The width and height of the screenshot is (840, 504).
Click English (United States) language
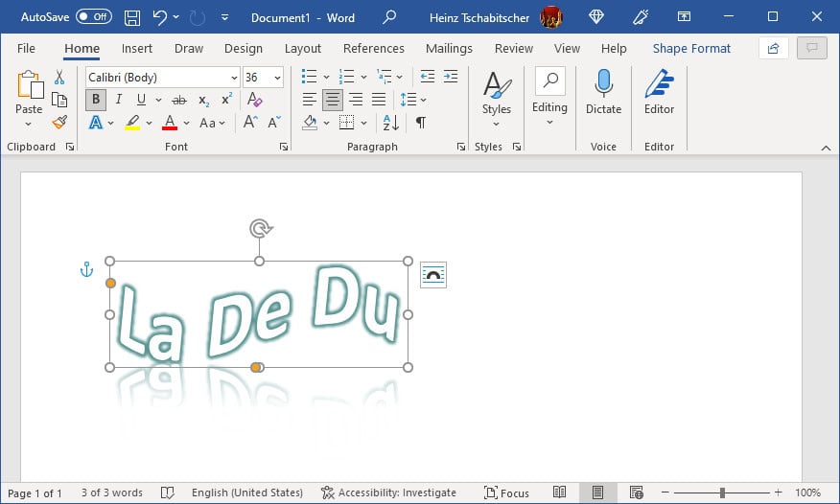247,493
